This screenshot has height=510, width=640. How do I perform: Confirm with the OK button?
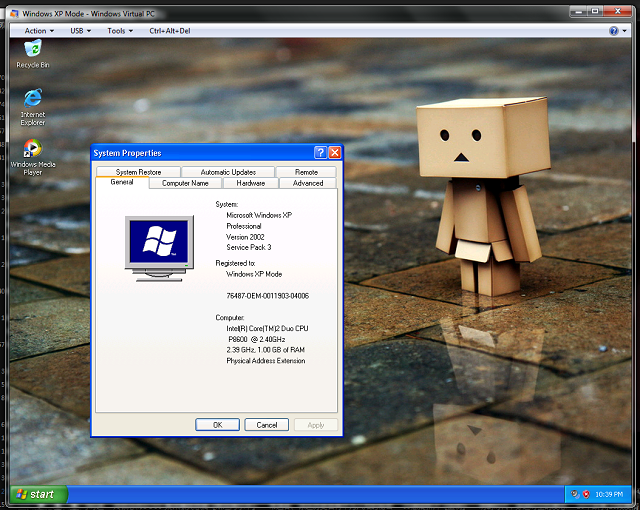click(218, 425)
